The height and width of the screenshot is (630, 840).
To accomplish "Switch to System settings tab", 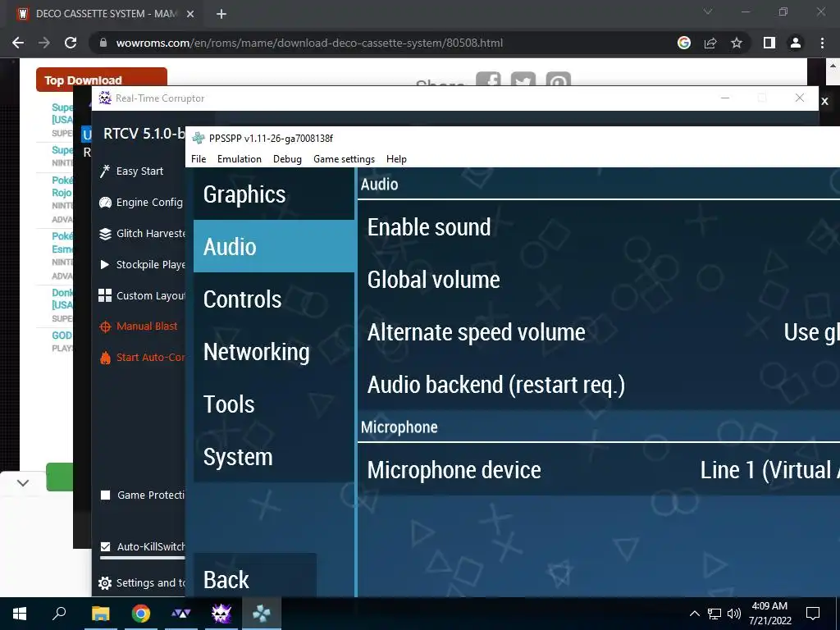I will 274,456.
